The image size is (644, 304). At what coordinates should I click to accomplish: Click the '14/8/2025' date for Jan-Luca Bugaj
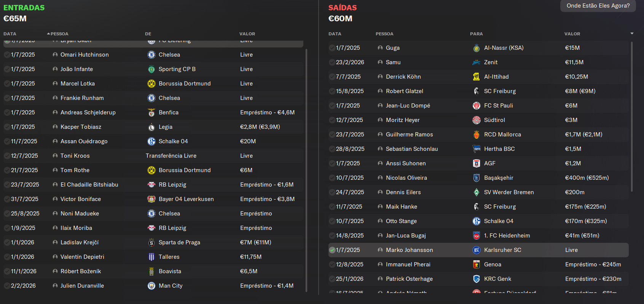pos(350,236)
